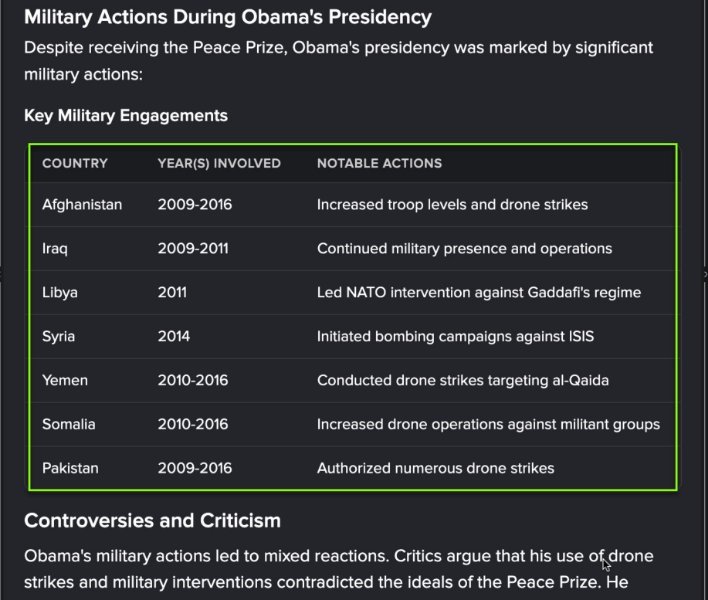
Task: Click 'Authorized numerous drone strikes' cell
Action: click(435, 468)
